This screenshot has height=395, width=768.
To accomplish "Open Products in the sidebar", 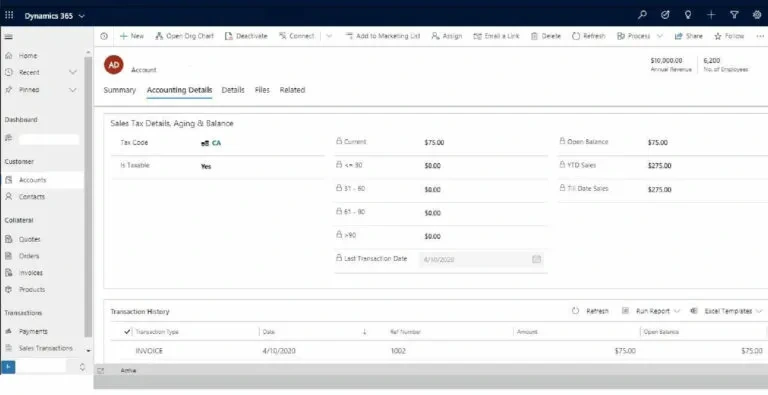I will point(32,289).
